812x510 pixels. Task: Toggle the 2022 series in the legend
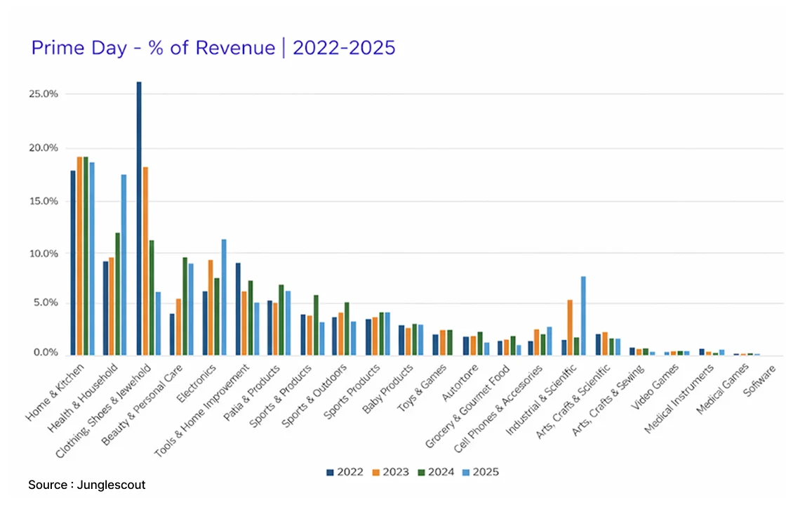coord(343,471)
